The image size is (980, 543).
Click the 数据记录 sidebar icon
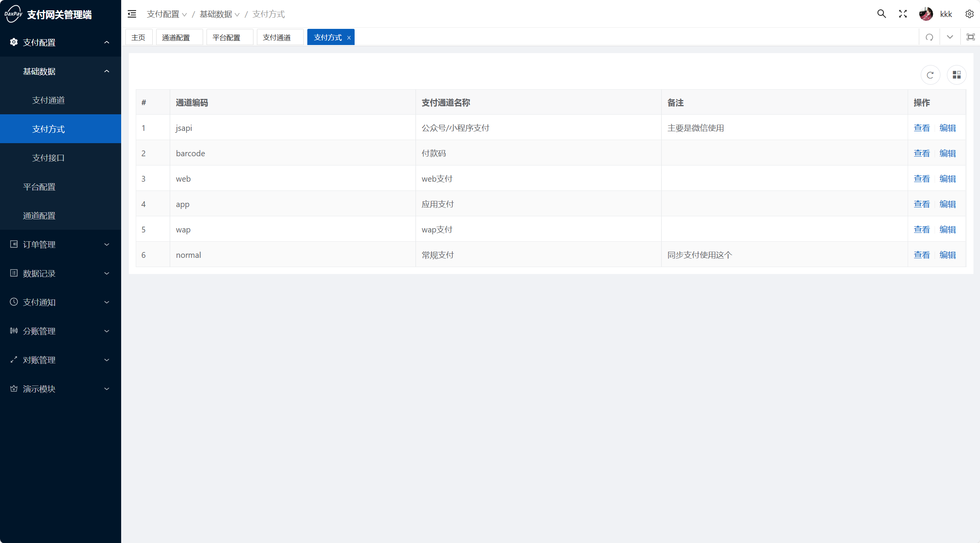pos(14,273)
